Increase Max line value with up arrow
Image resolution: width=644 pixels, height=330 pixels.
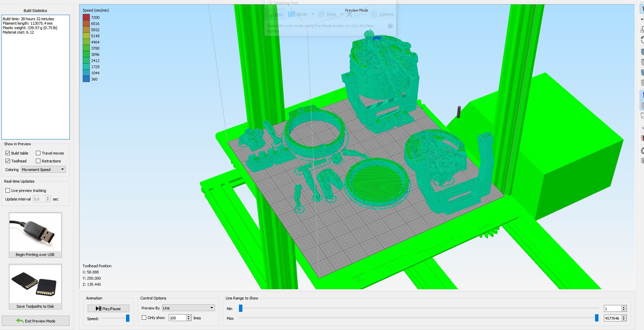(624, 317)
